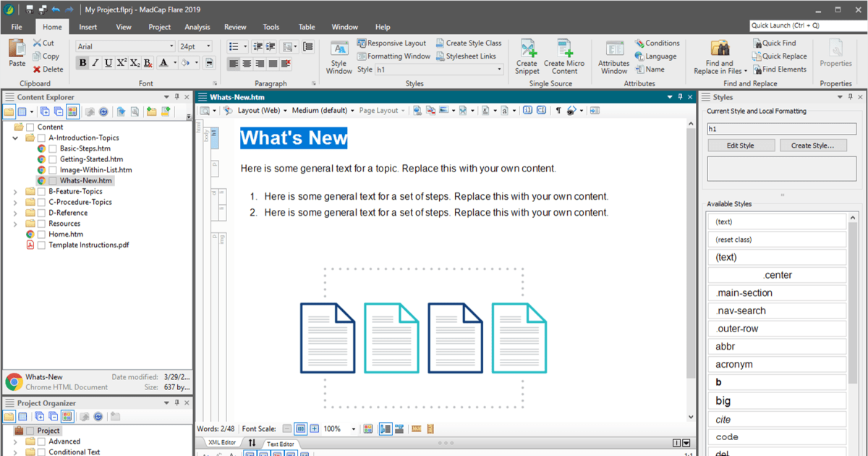
Task: Expand the B-Feature-Topics folder
Action: 16,192
